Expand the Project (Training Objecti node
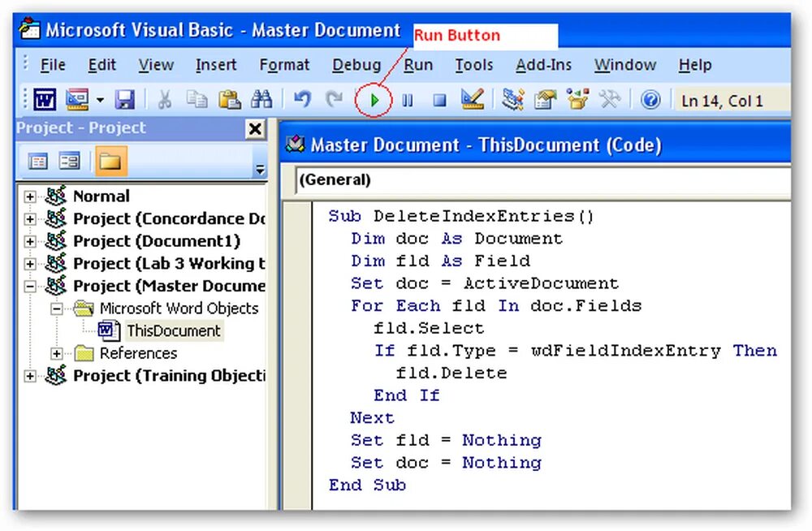This screenshot has width=812, height=531. coord(30,376)
